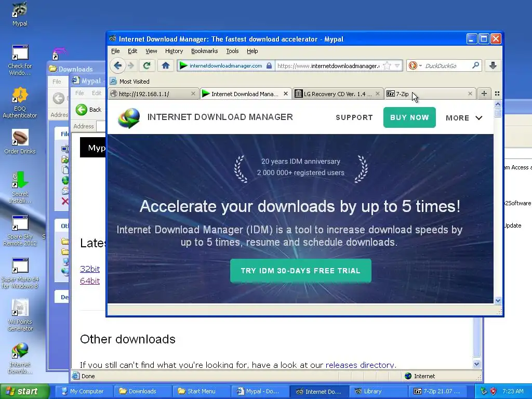
Task: Open the File menu in Mypal
Action: click(115, 51)
